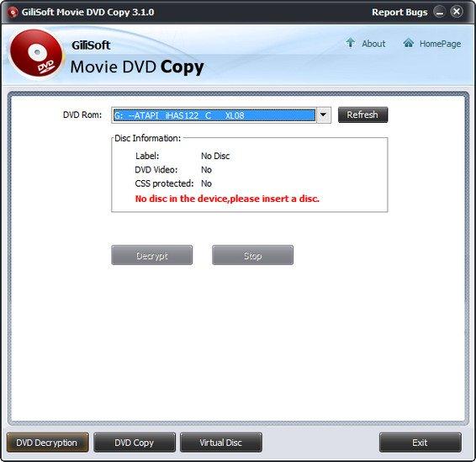Switch to the Virtual Disc tab
476x462 pixels.
point(220,443)
